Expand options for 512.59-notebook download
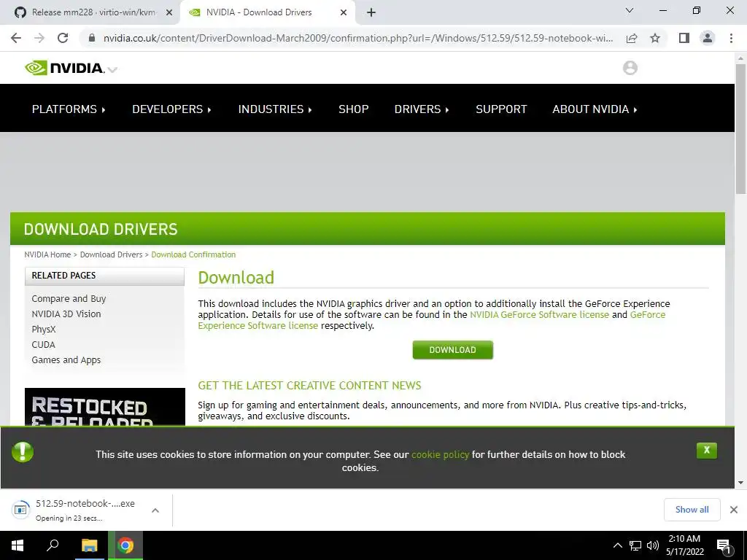The width and height of the screenshot is (747, 560). click(155, 510)
